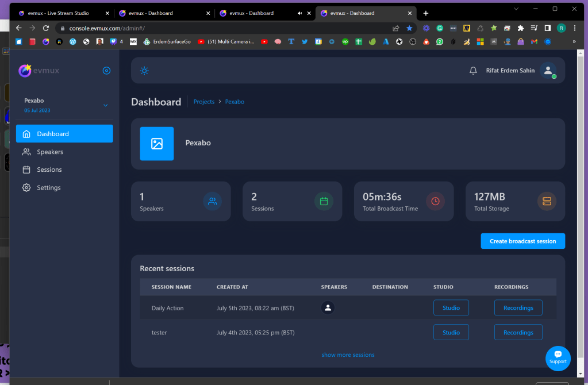
Task: Switch theme with the sun icon
Action: [144, 71]
